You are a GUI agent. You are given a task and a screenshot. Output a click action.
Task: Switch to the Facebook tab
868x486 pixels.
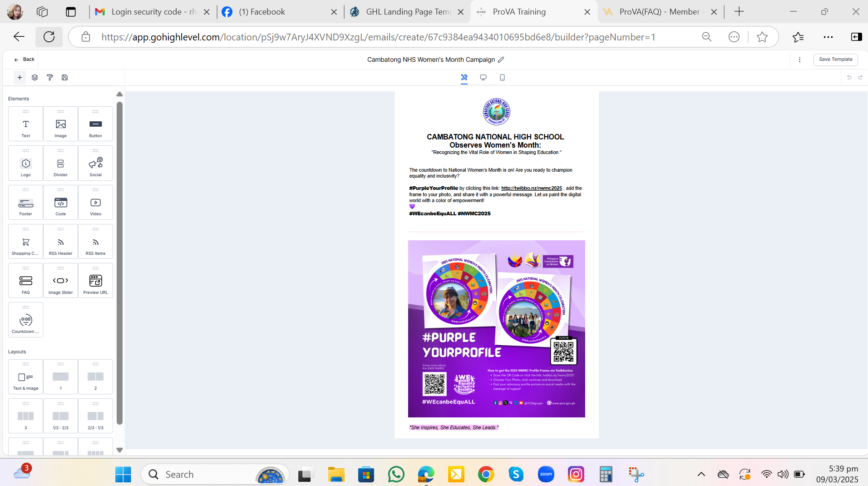point(280,12)
